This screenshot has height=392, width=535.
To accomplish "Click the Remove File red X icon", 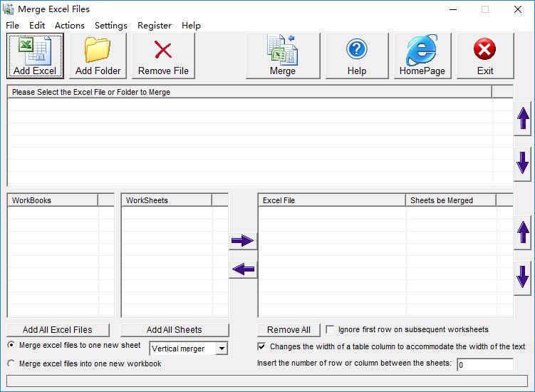I will click(x=163, y=50).
